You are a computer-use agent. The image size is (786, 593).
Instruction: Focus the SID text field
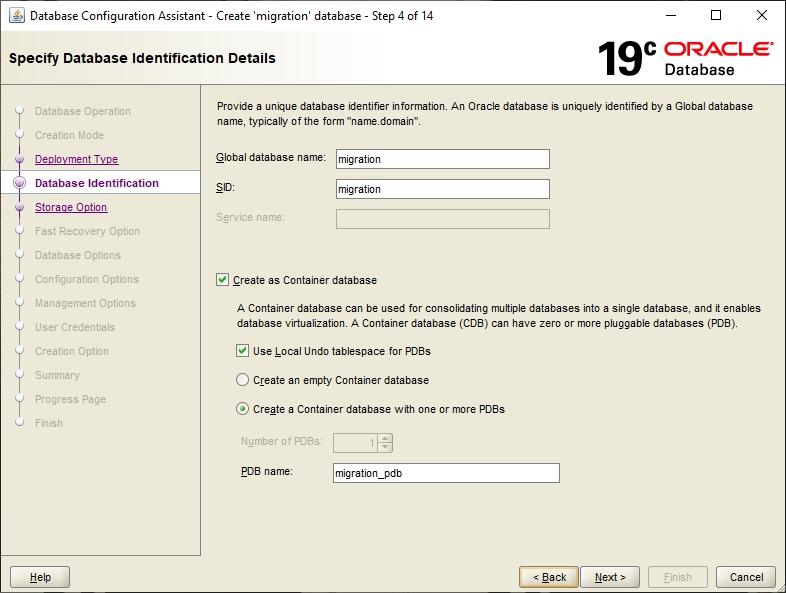pyautogui.click(x=442, y=189)
